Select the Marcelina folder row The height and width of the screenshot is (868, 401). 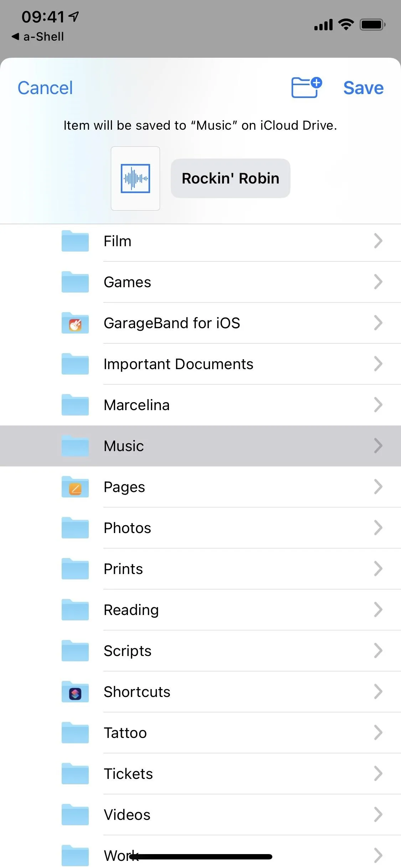point(200,405)
